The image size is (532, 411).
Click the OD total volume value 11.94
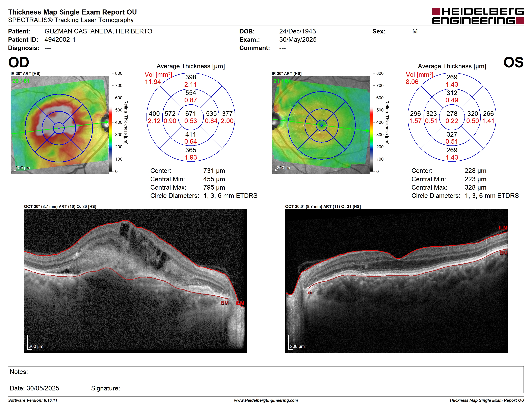coord(153,82)
